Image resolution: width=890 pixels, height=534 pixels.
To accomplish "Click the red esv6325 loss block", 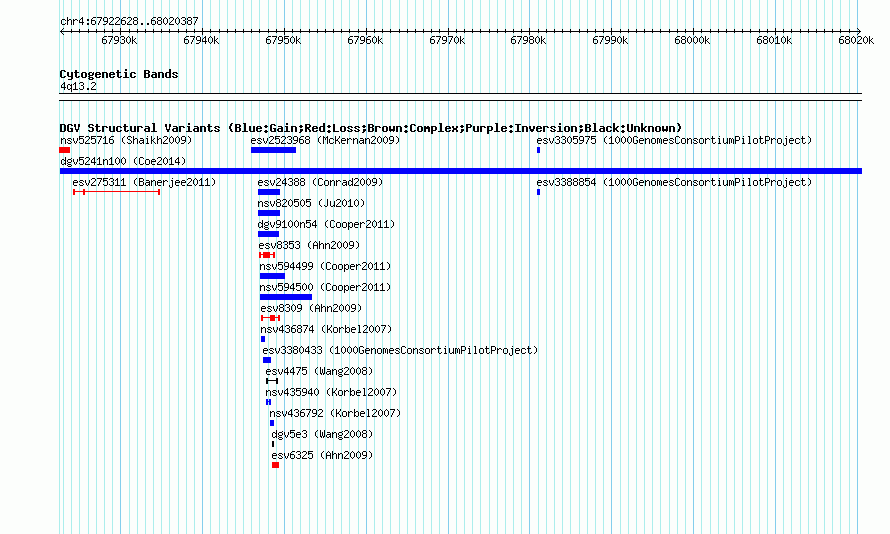I will point(275,465).
